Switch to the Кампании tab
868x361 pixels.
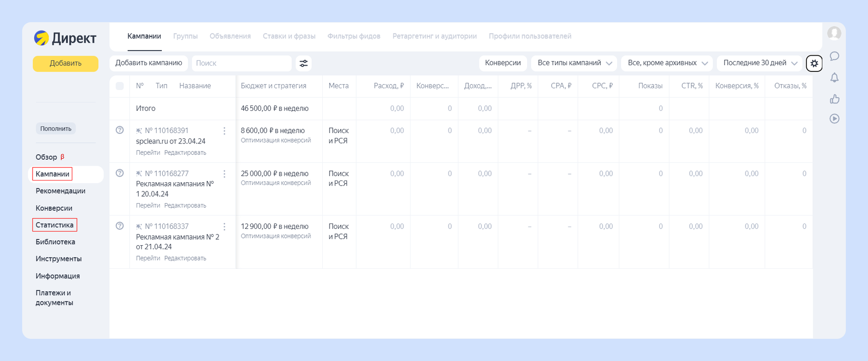pyautogui.click(x=144, y=36)
